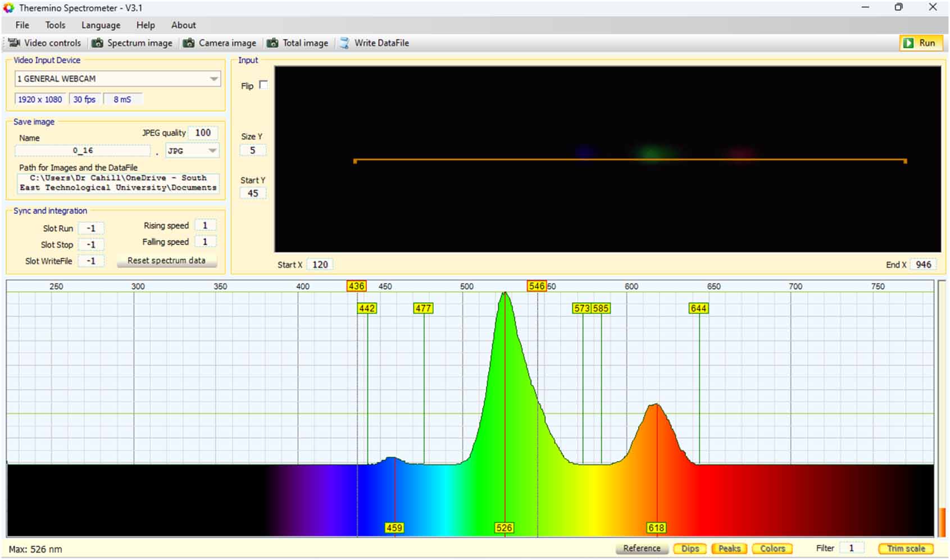The width and height of the screenshot is (950, 560).
Task: Open the About menu
Action: tap(184, 25)
